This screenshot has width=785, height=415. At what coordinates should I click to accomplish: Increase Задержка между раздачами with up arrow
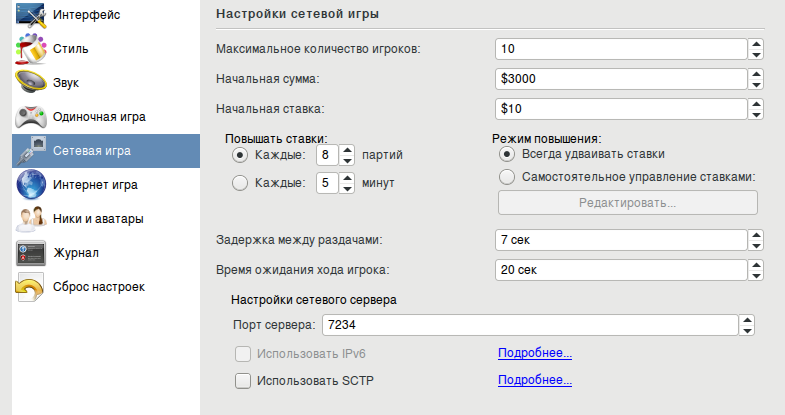tap(756, 235)
